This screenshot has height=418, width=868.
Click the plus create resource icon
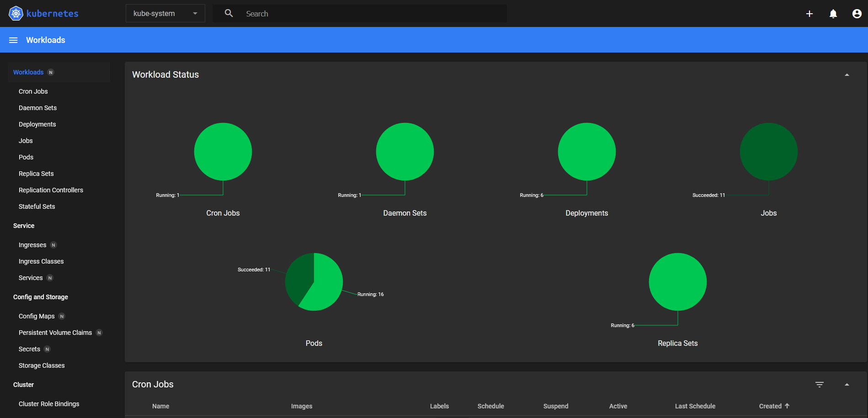(x=809, y=14)
